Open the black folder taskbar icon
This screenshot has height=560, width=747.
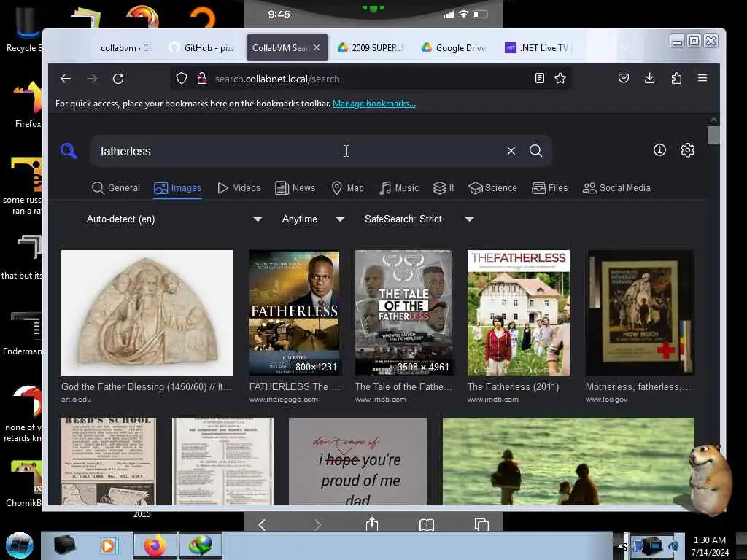coord(65,545)
